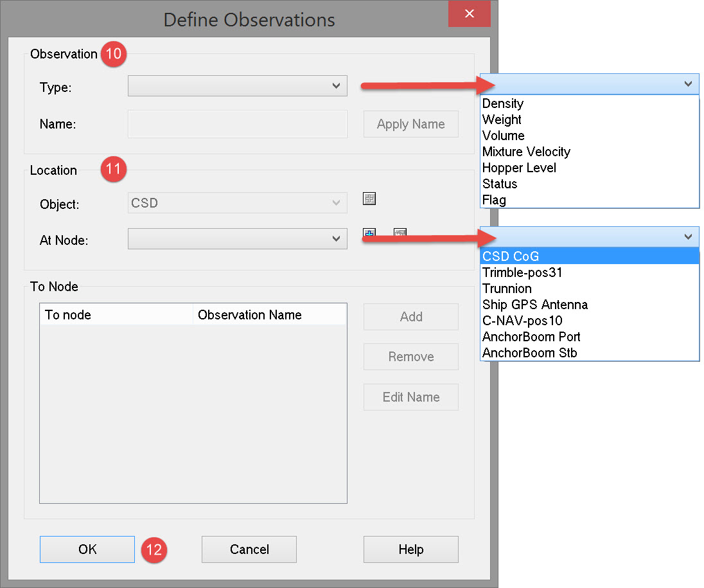
Task: Open the Object dropdown showing CSD
Action: click(x=238, y=203)
